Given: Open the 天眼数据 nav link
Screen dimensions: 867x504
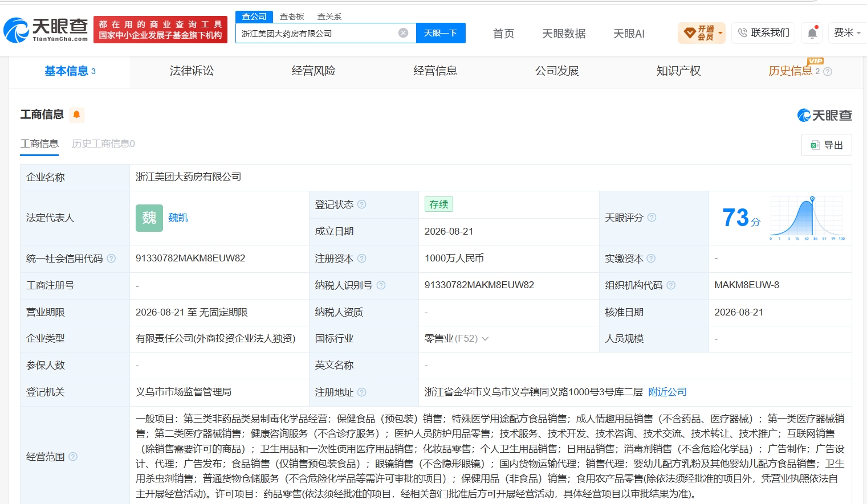Looking at the screenshot, I should click(564, 34).
